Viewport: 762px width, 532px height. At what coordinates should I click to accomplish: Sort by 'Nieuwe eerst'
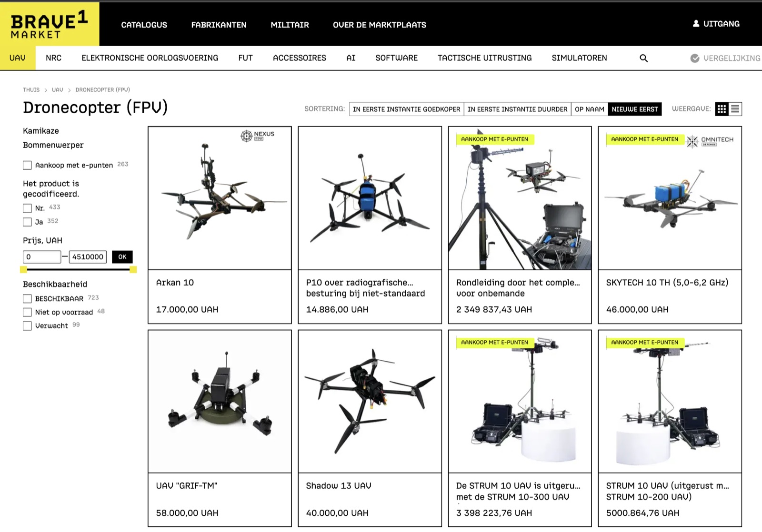(635, 109)
